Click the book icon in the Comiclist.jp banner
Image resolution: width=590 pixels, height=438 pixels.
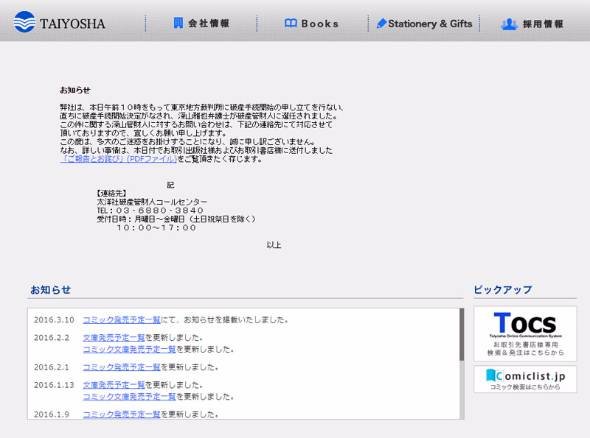point(491,375)
